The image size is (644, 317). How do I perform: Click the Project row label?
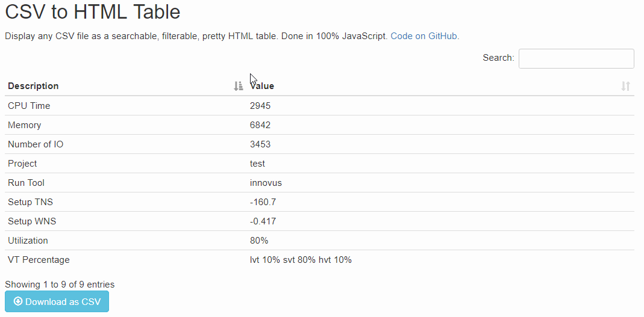click(x=22, y=164)
